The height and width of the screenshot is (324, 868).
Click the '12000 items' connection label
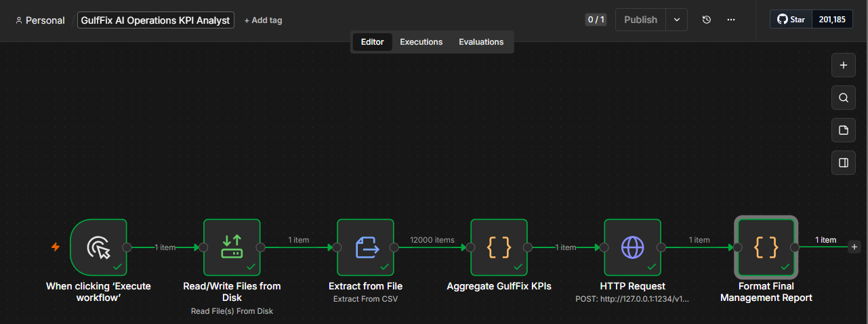[432, 240]
